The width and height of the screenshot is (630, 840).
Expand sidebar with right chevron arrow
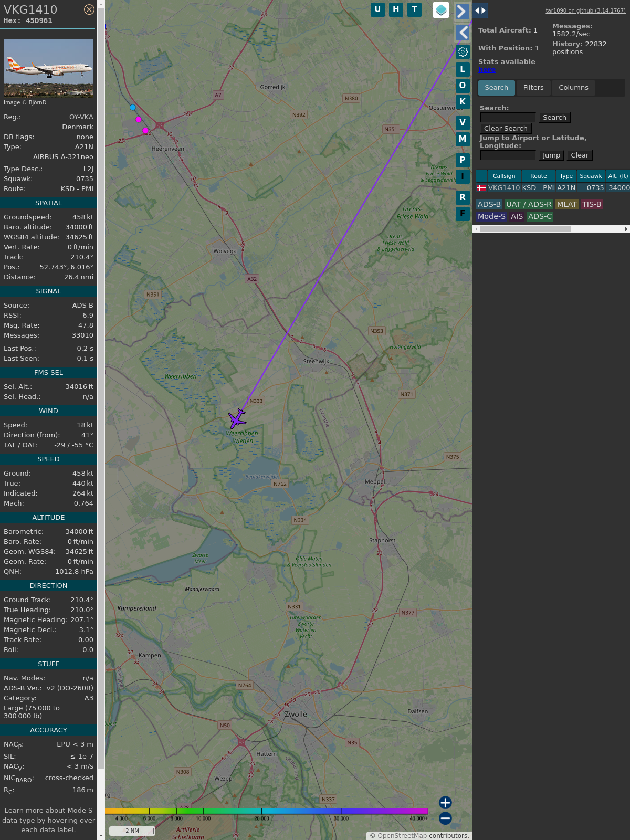(x=462, y=11)
